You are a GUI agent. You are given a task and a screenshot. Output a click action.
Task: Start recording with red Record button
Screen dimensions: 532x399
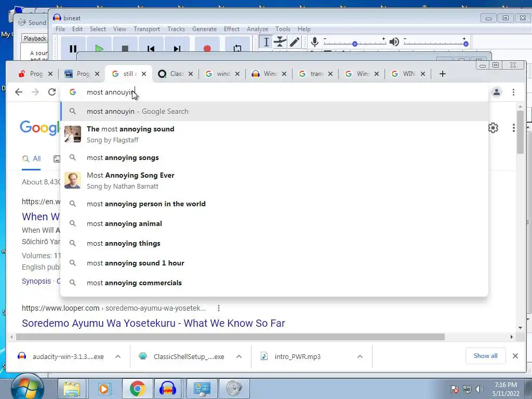207,45
